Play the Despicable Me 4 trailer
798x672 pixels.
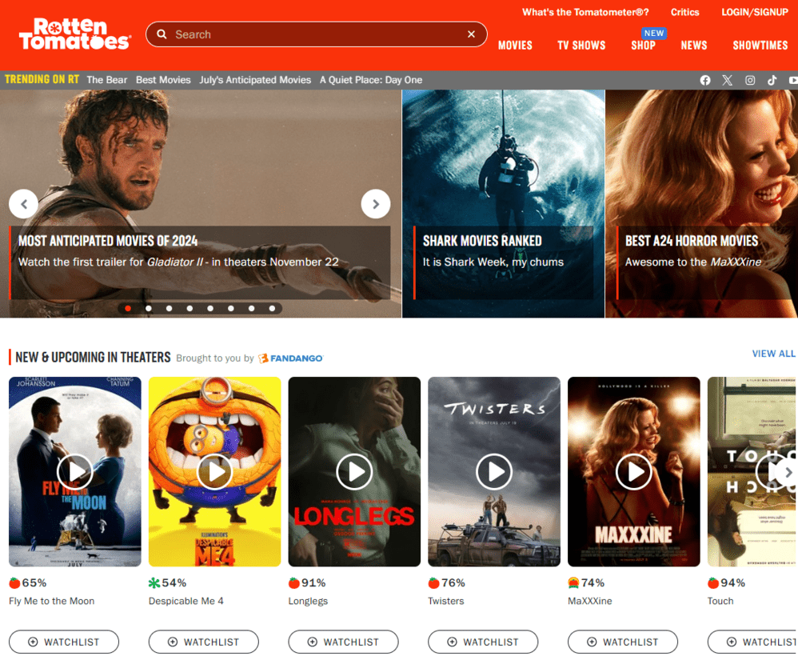214,472
